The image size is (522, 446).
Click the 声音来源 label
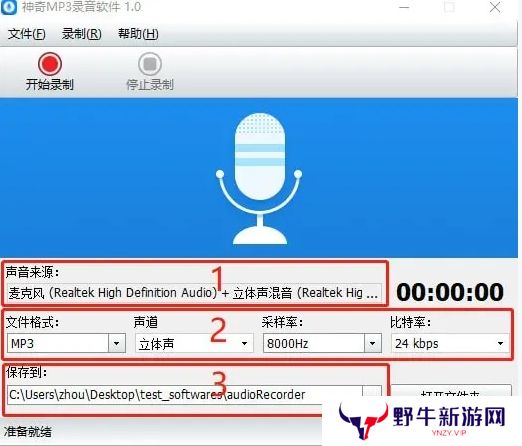[x=32, y=272]
